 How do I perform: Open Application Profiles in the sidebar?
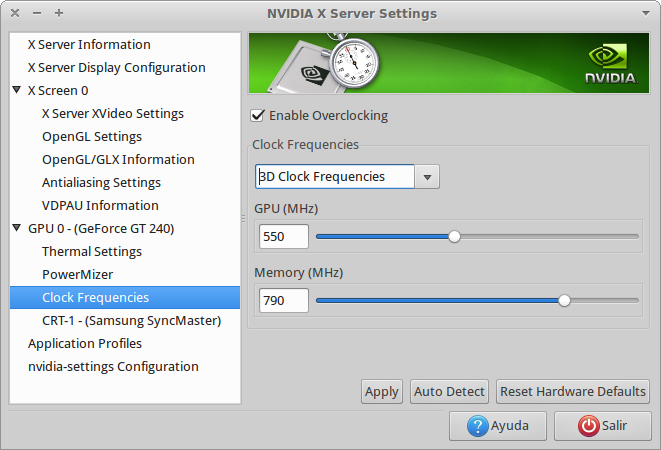pos(85,344)
